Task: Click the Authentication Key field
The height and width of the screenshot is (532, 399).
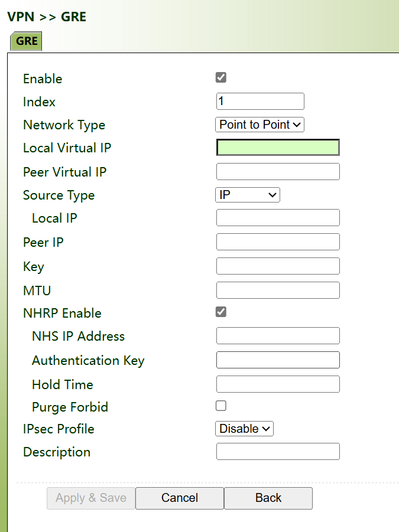Action: [x=278, y=360]
